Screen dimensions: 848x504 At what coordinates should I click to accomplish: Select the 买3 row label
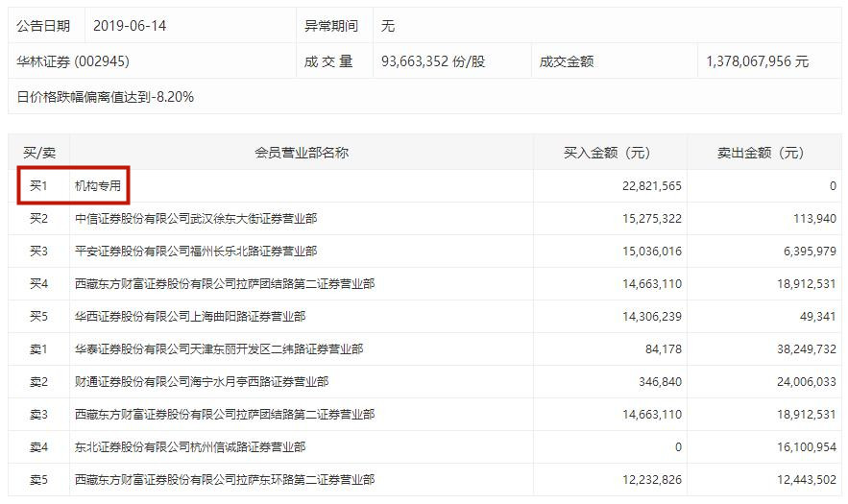tap(38, 251)
